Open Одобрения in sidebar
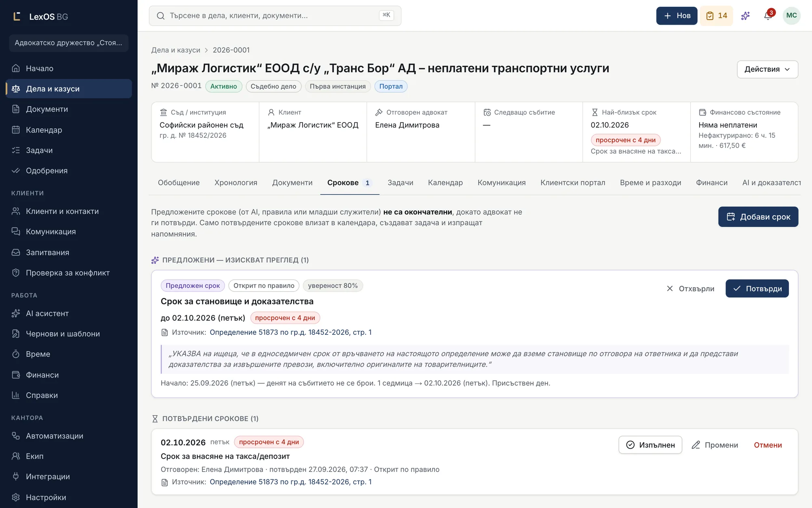The width and height of the screenshot is (812, 508). (x=69, y=170)
